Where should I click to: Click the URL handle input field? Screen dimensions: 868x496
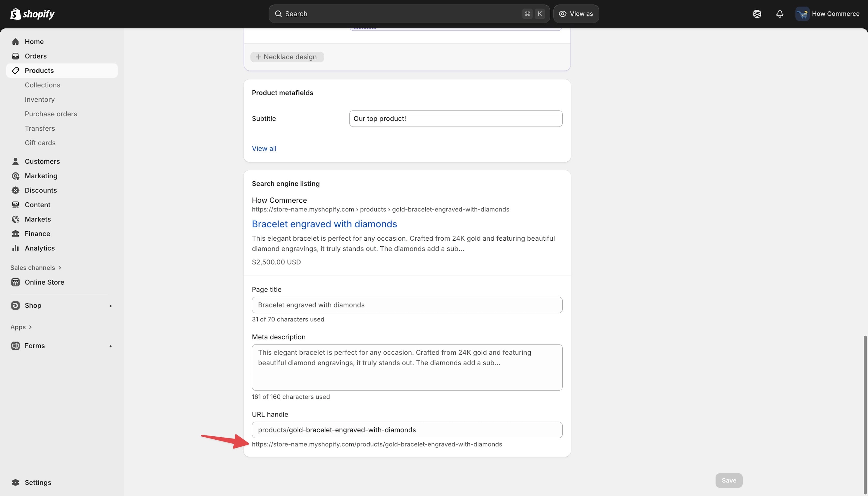[x=407, y=430]
